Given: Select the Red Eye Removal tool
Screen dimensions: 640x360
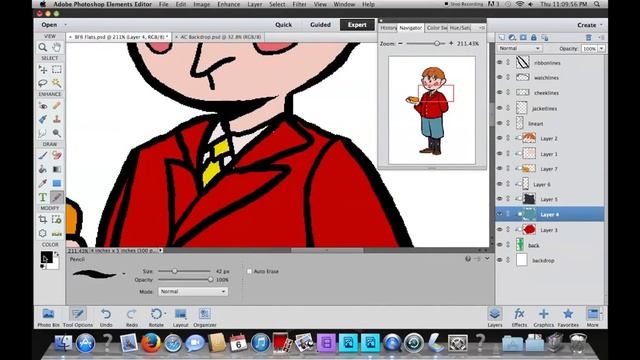Looking at the screenshot, I should tap(42, 106).
